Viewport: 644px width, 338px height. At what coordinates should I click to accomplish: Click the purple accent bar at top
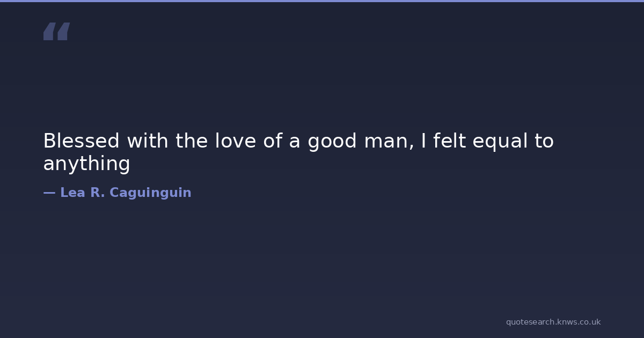(322, 1)
